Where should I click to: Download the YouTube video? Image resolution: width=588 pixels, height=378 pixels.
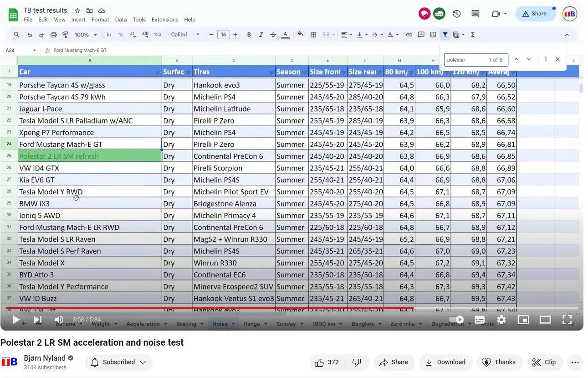tap(445, 362)
